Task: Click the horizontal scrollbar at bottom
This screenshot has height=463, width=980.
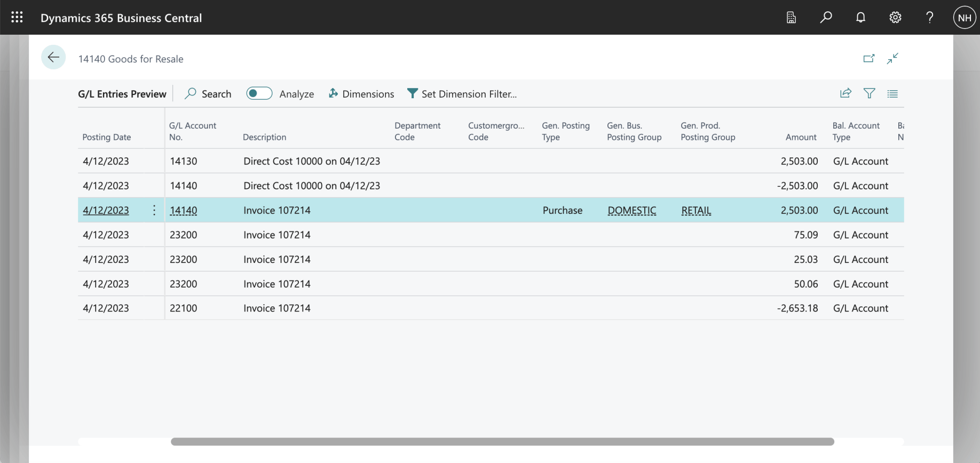Action: click(x=502, y=442)
